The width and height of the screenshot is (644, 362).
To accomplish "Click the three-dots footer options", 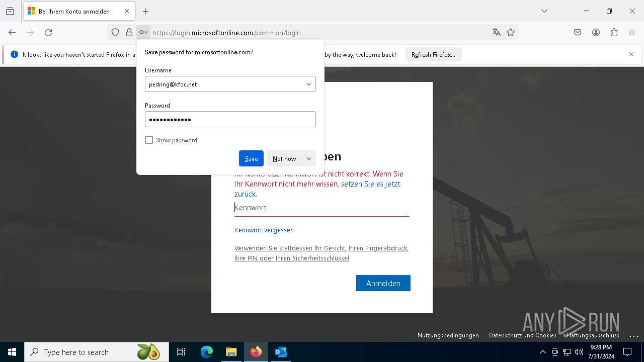I will click(x=633, y=335).
